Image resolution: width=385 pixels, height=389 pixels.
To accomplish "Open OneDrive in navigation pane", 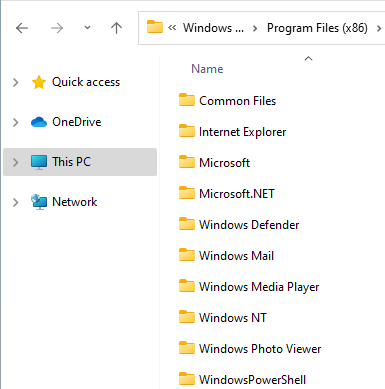I will pyautogui.click(x=77, y=122).
